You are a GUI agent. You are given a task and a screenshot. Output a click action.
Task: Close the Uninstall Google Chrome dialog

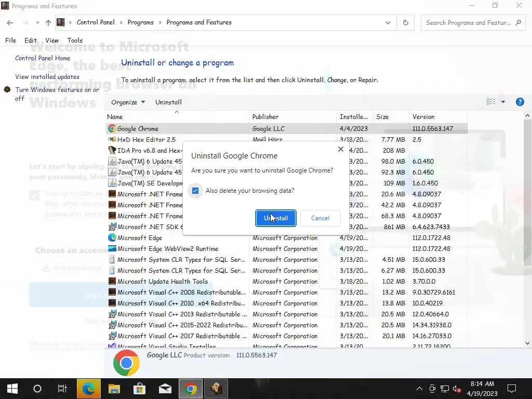point(341,149)
